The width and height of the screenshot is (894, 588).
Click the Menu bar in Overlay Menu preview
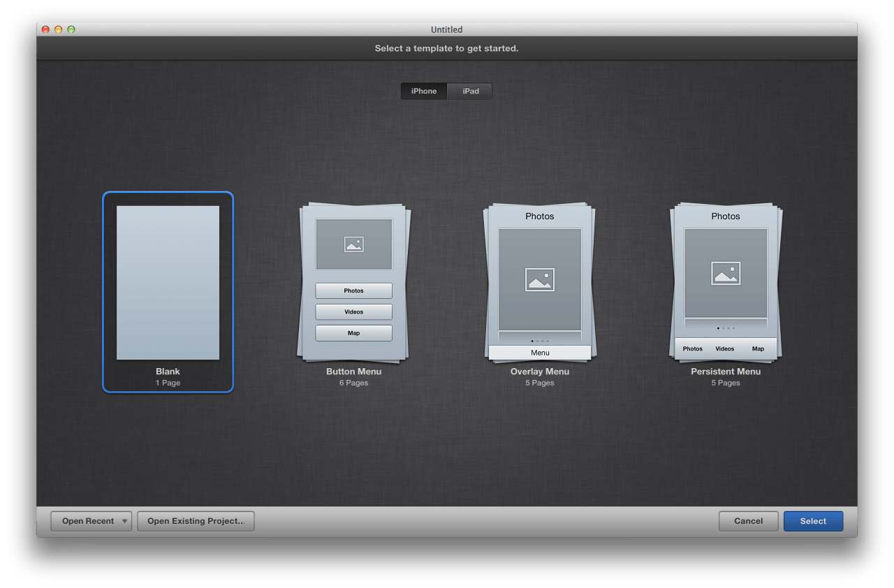(540, 353)
